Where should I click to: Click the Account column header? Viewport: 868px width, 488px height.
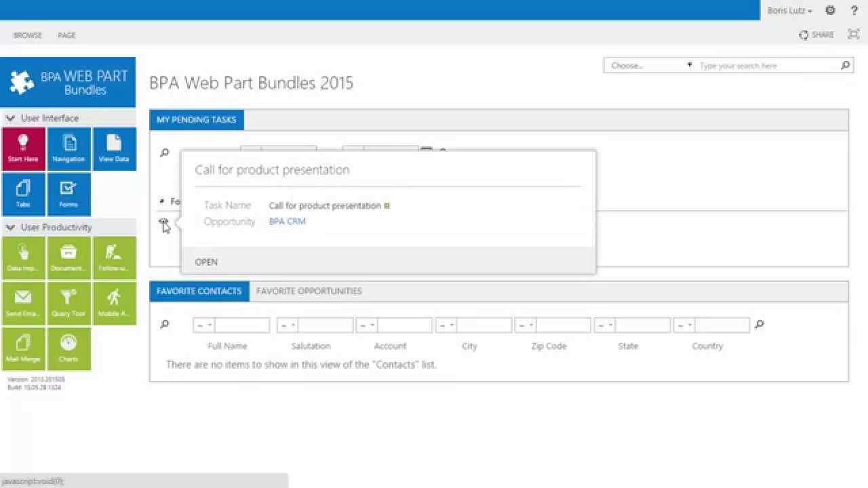pos(391,346)
